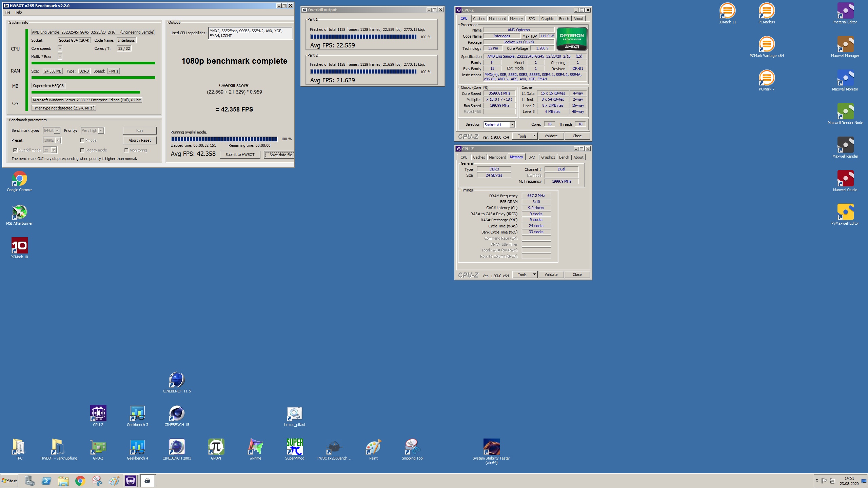Open Windows Explorer folder icon in the taskbar

pos(63,481)
